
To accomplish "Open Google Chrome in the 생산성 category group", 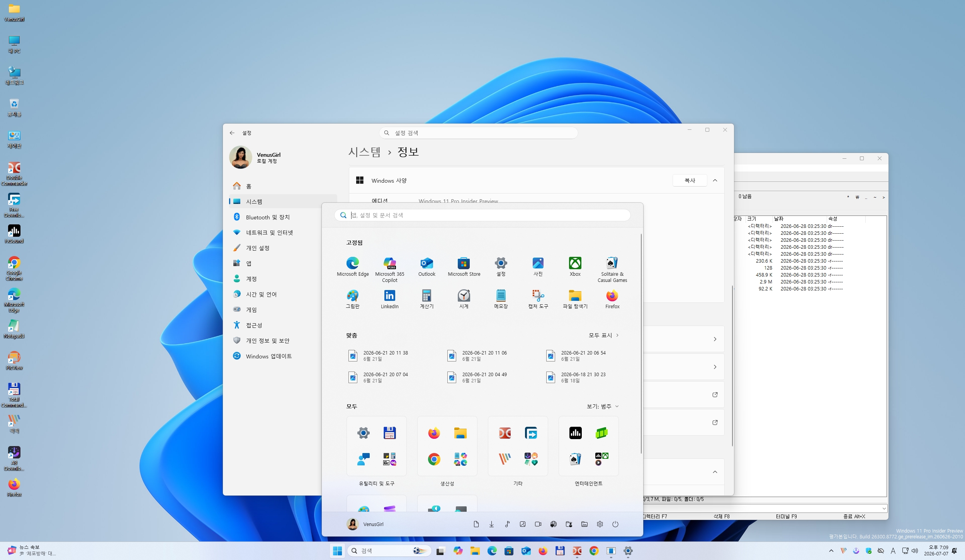I will pyautogui.click(x=434, y=459).
